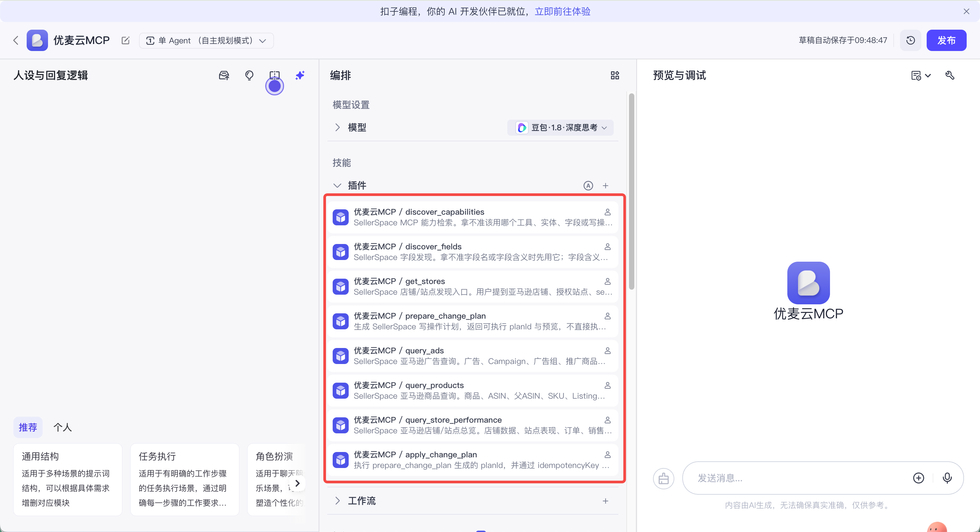Viewport: 980px width, 532px height.
Task: Click user icon on discover_capabilities row
Action: tap(608, 212)
